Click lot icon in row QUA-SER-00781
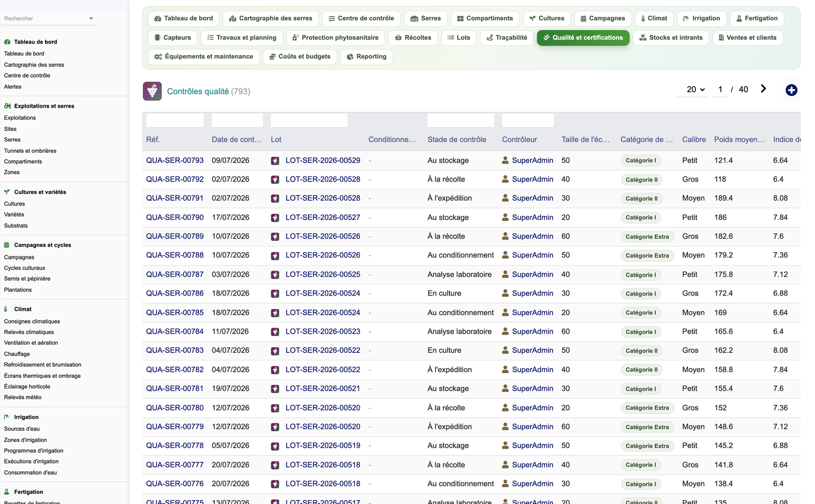The image size is (815, 504). (275, 389)
